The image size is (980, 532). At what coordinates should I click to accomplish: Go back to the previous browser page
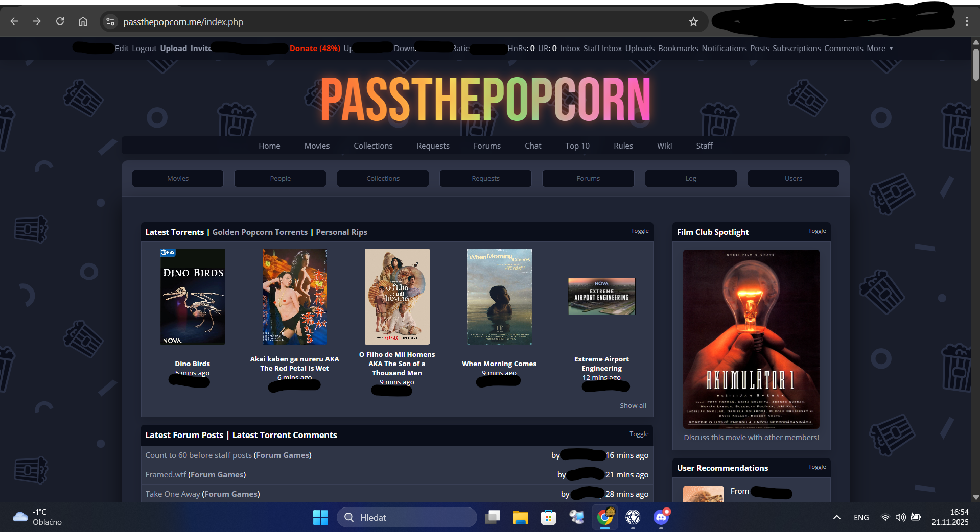[x=14, y=21]
